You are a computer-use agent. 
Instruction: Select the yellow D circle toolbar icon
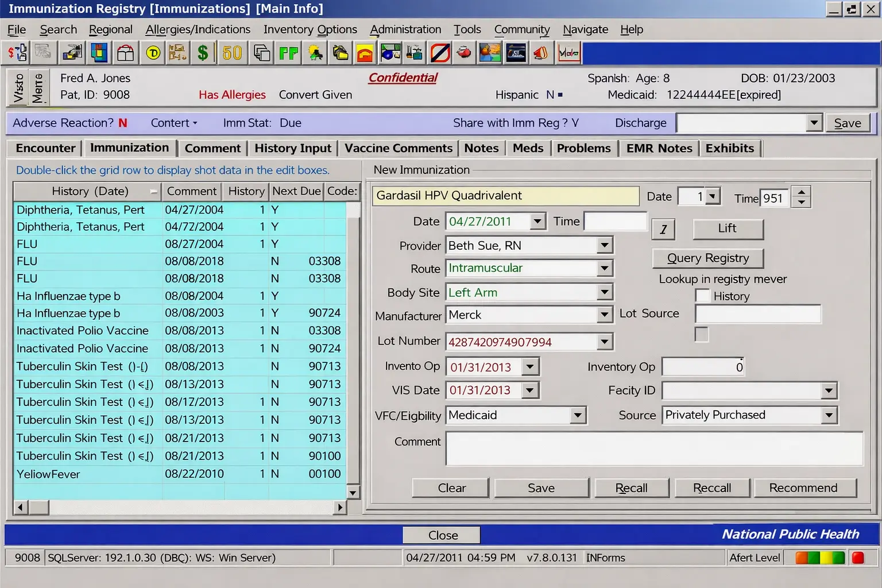pos(153,52)
